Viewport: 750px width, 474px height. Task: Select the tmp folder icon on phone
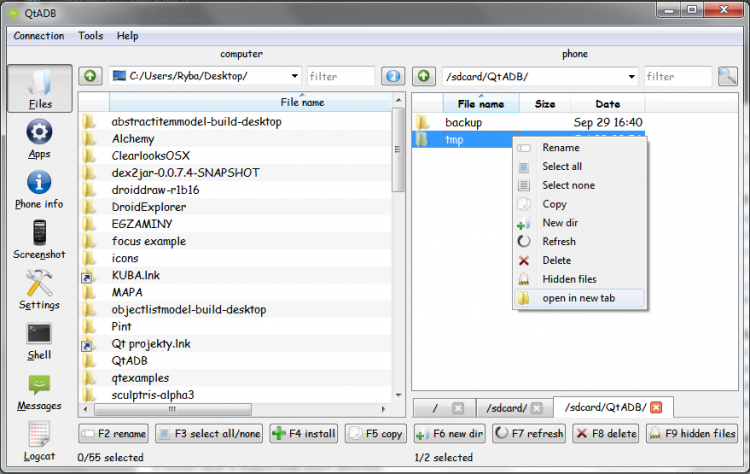coord(422,139)
